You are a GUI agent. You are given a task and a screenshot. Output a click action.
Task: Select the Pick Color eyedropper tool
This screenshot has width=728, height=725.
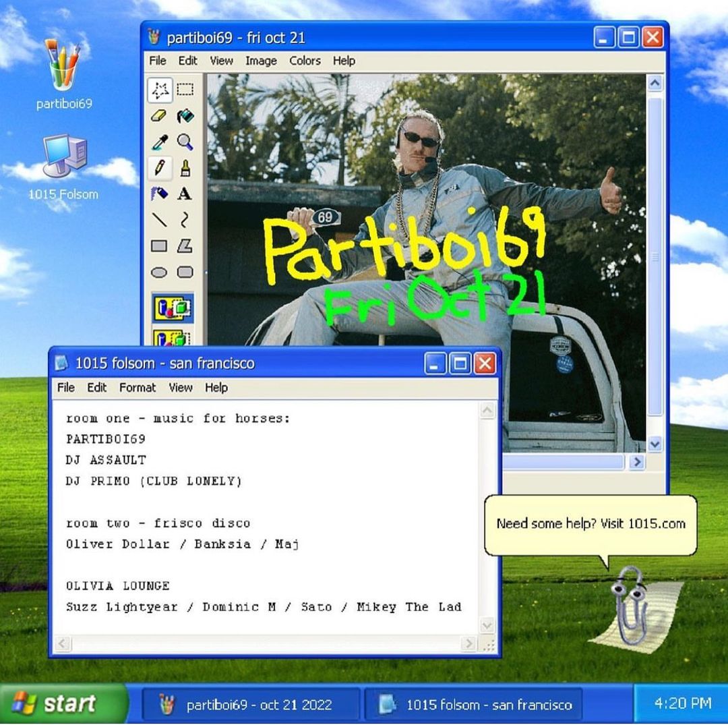point(160,142)
